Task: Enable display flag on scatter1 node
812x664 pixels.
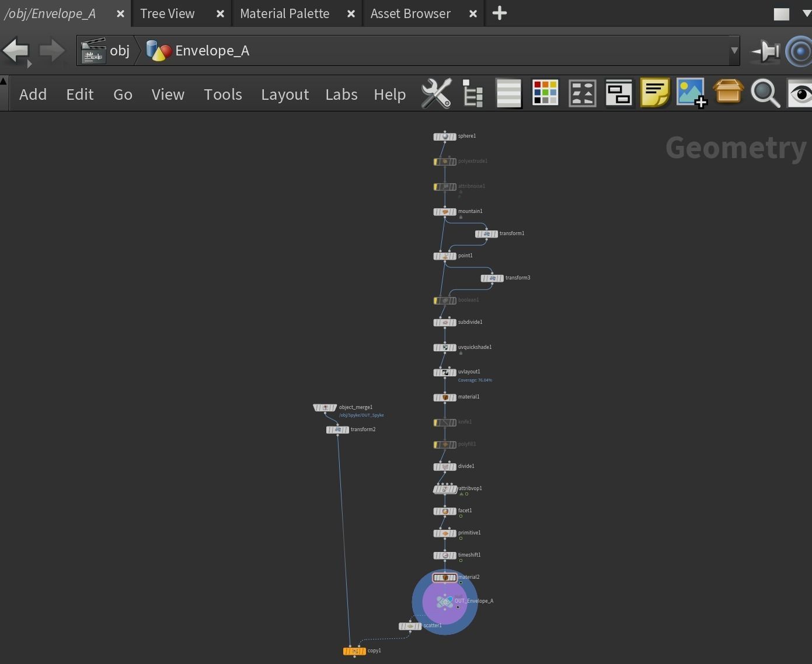Action: (420, 626)
